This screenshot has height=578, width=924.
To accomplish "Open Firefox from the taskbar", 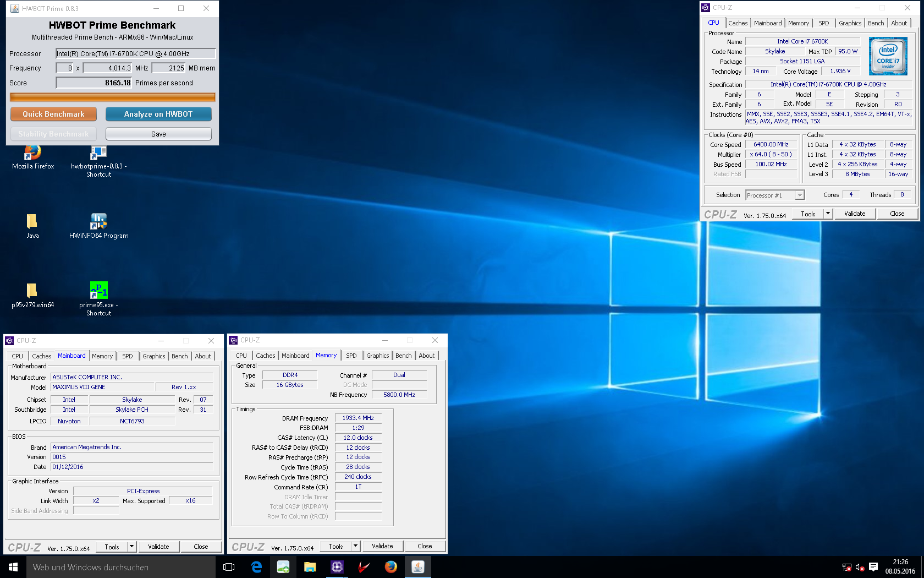I will point(391,567).
